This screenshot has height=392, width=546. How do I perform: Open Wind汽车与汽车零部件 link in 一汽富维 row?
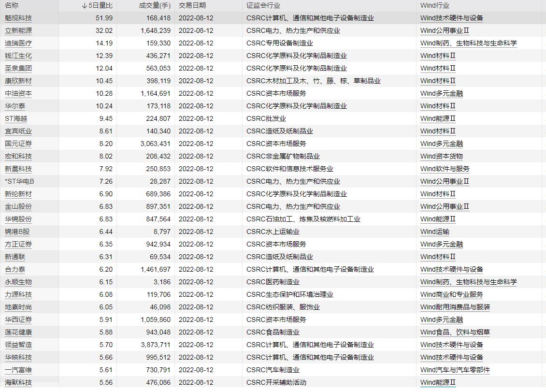(x=455, y=370)
